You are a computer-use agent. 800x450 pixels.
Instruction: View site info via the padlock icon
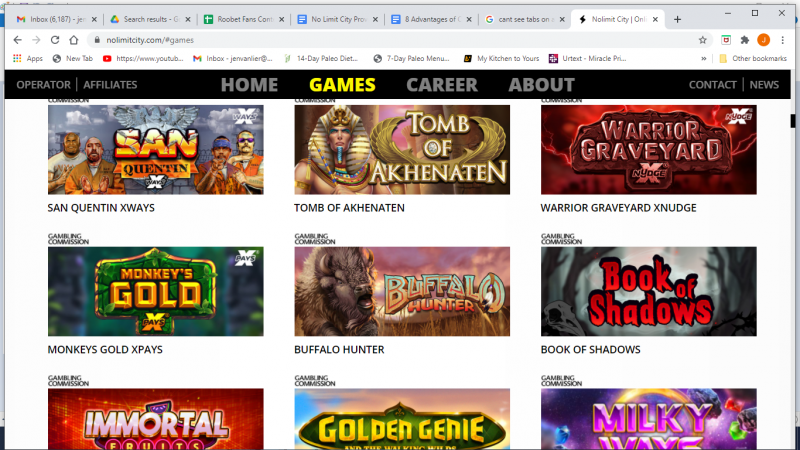pyautogui.click(x=97, y=40)
